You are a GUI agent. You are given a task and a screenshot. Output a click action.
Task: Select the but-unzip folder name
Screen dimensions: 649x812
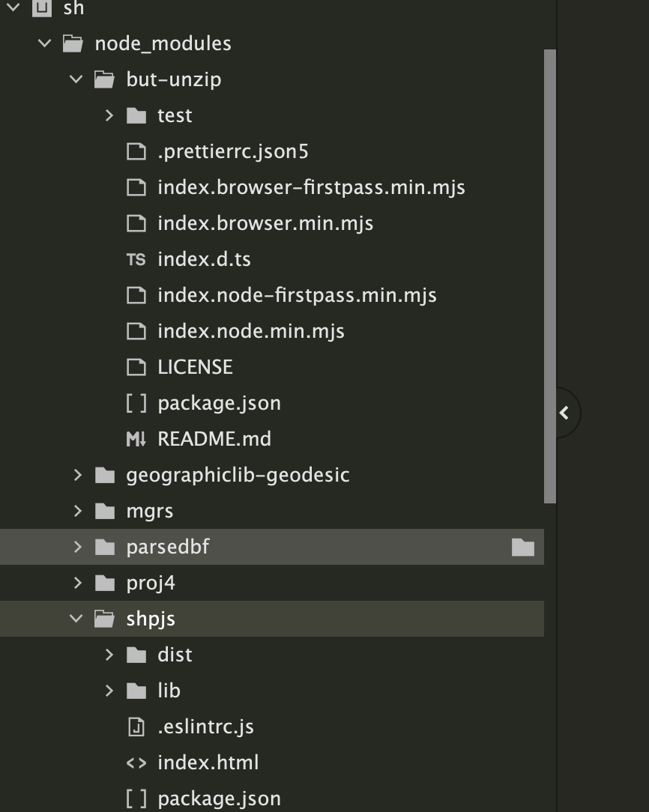coord(174,79)
